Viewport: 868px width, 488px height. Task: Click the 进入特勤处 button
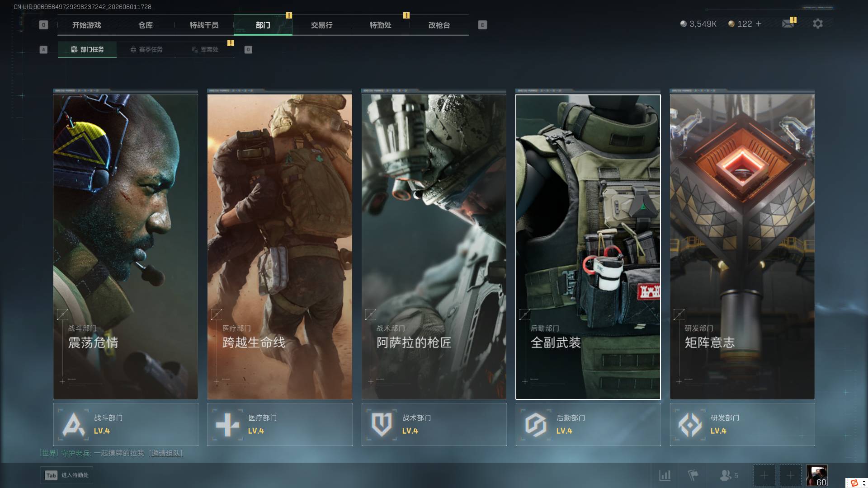click(66, 475)
